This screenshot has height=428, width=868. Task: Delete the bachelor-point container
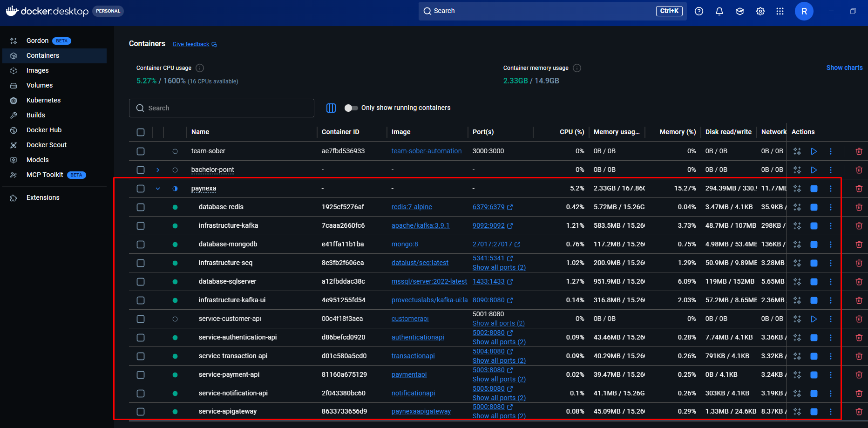[x=859, y=170]
